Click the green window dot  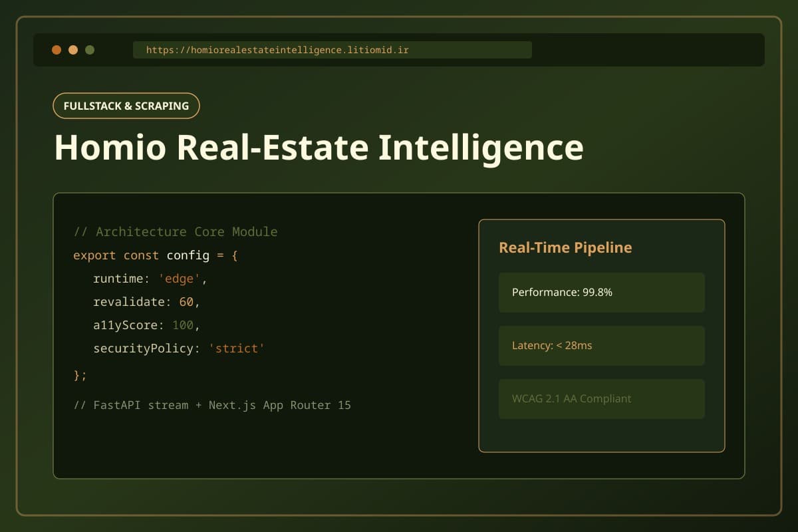[90, 50]
